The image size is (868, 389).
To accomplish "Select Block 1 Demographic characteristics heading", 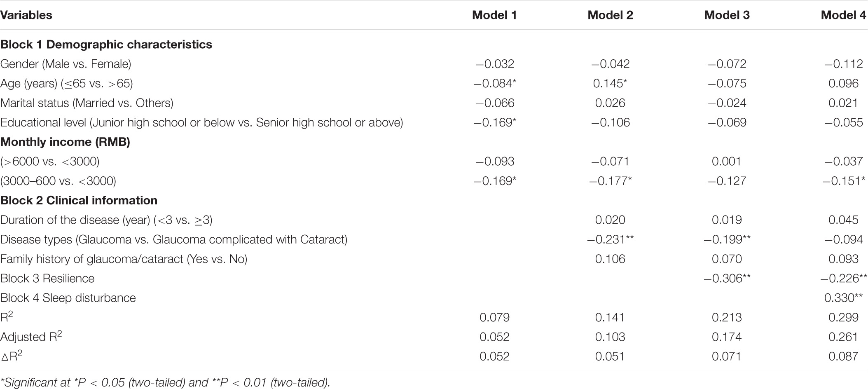I will 106,45.
